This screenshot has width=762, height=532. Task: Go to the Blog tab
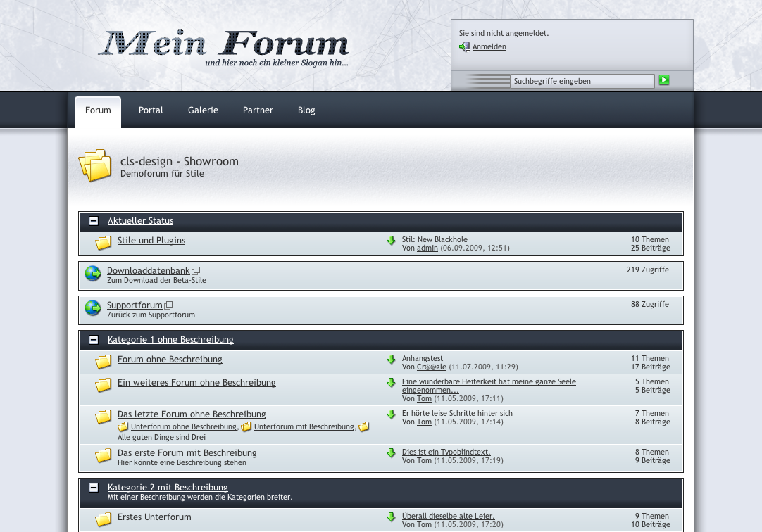306,110
